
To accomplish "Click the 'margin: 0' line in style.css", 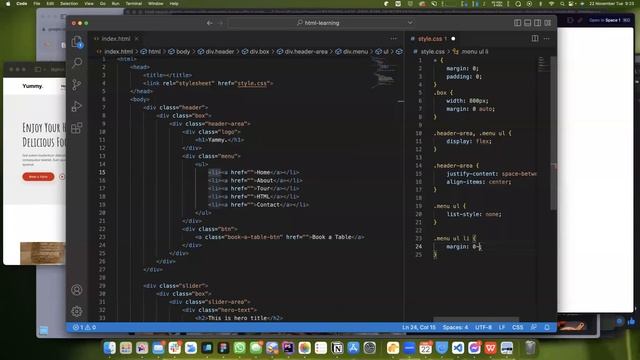I will tap(464, 247).
